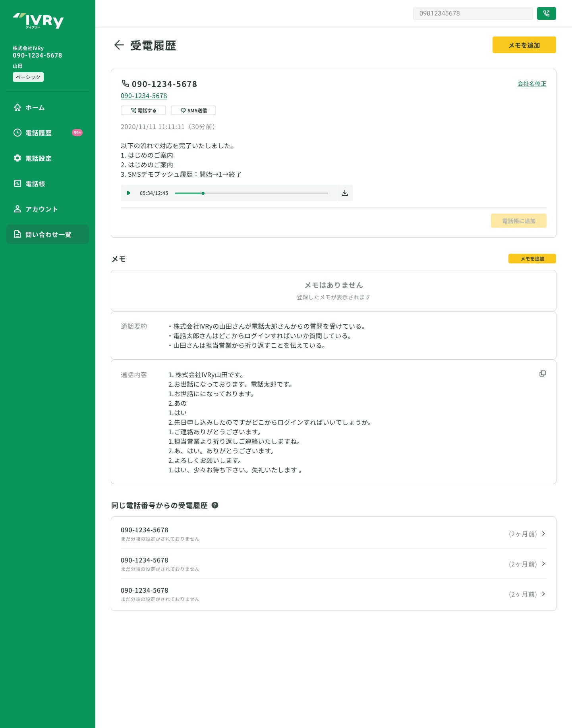Go back with the arrow beside 受電履歴
Screen dimensions: 572x728
click(119, 45)
